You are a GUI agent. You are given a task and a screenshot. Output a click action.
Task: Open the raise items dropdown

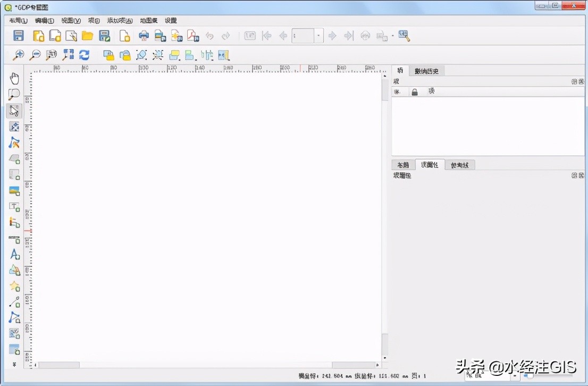click(174, 55)
